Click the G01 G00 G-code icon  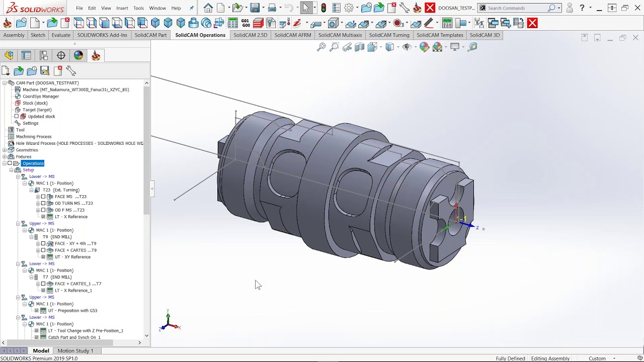click(246, 23)
